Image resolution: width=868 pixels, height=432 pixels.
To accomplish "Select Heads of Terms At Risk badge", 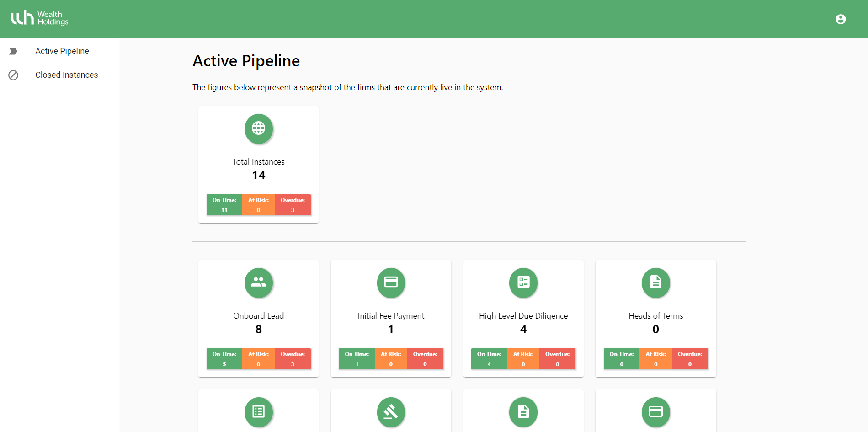I will [x=656, y=359].
